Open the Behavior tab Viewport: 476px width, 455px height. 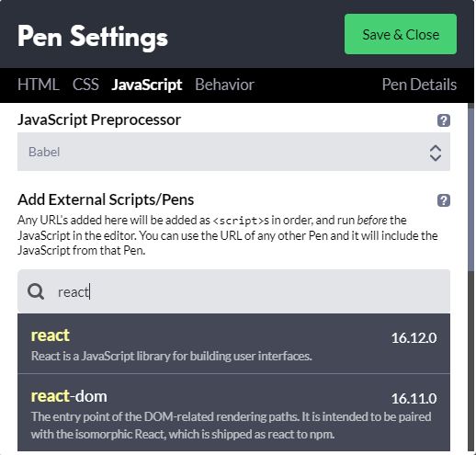224,85
